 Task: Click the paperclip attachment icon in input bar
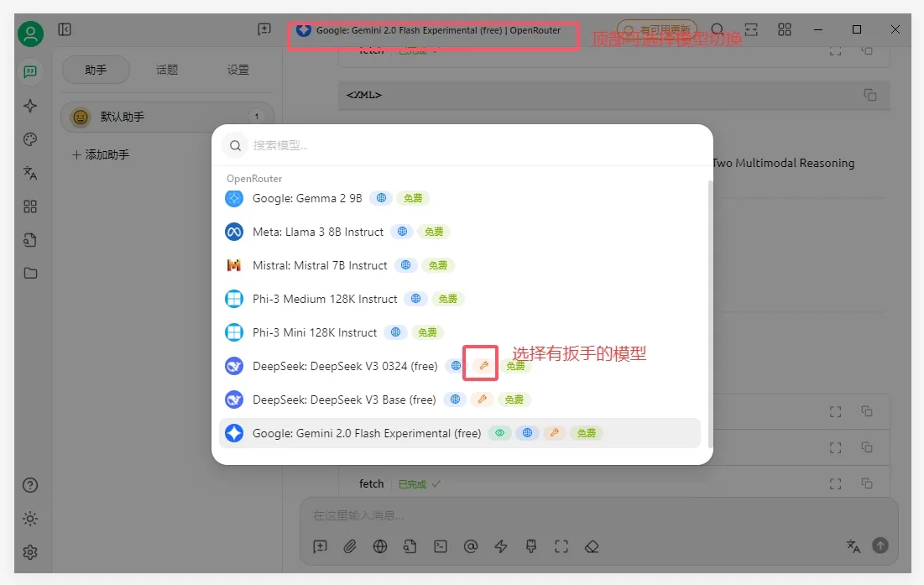350,546
